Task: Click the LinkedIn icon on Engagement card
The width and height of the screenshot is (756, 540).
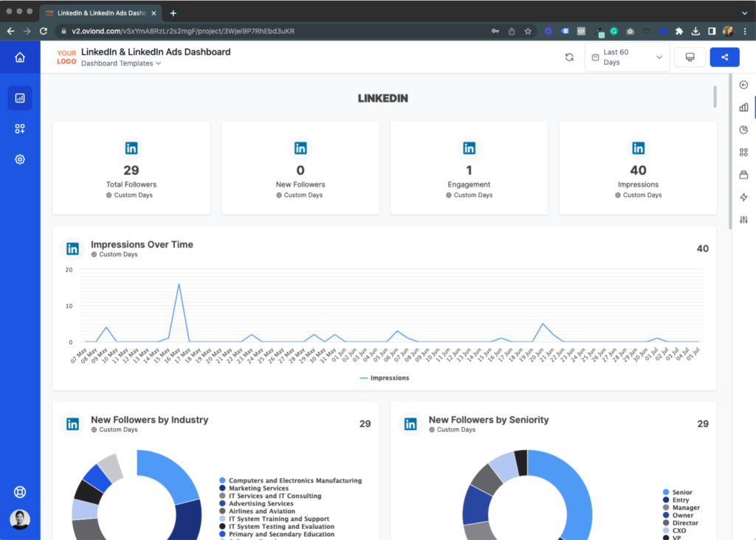Action: point(469,148)
